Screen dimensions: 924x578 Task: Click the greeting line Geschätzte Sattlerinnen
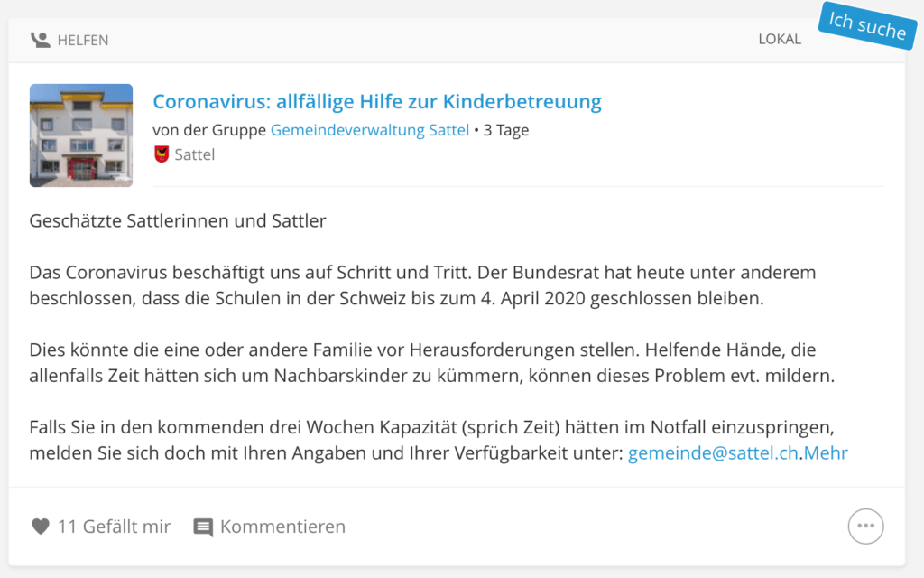(x=178, y=220)
